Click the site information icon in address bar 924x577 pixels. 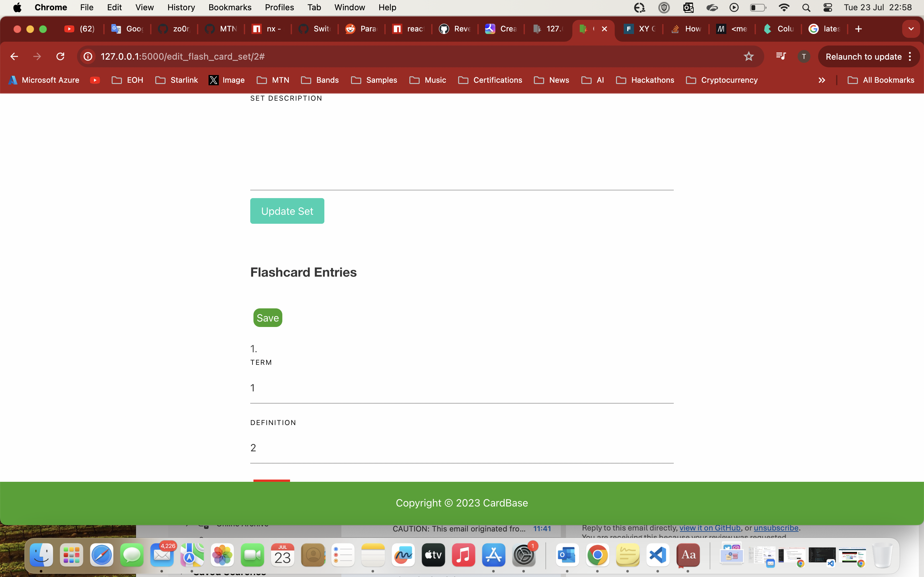coord(88,56)
